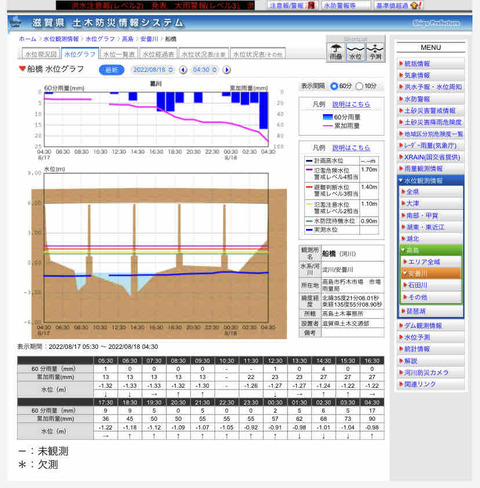480x488 pixels.
Task: Open the 水位 wave shortcut icon
Action: point(355,52)
